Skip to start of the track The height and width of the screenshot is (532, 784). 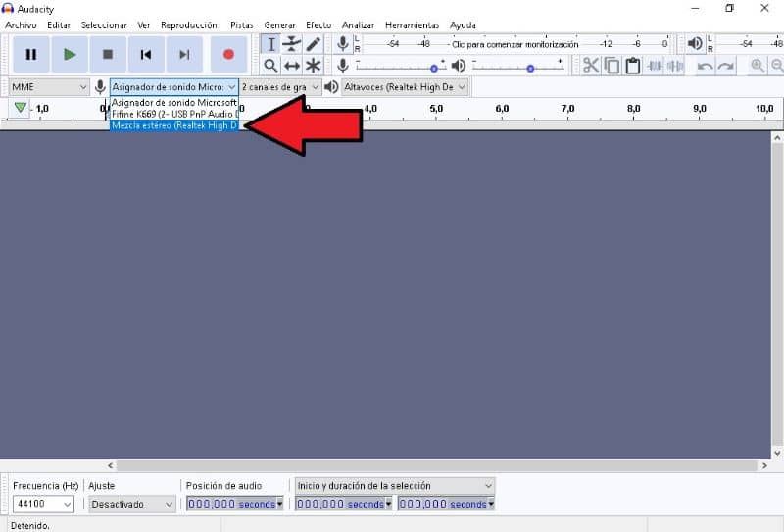146,54
